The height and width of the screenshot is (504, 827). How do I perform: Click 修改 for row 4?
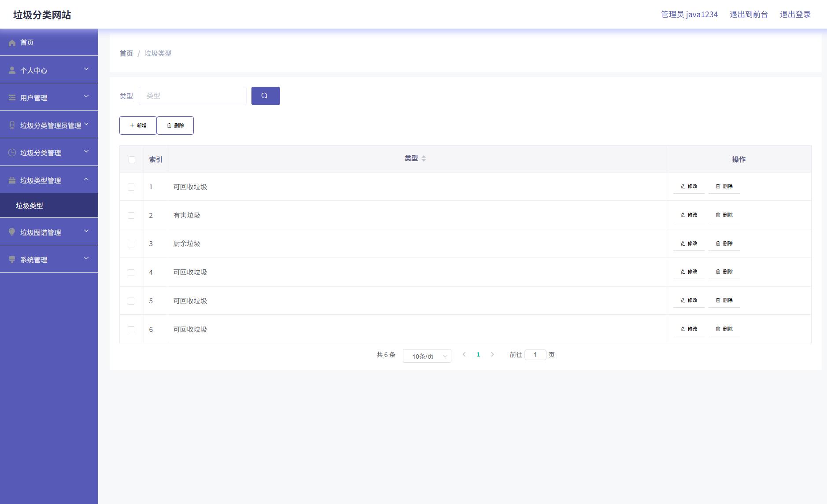tap(689, 272)
